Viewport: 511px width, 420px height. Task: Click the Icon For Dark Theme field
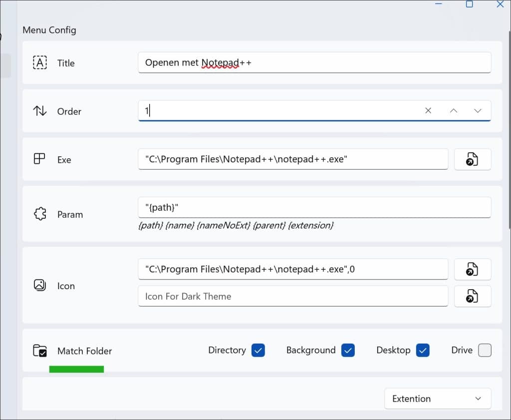pyautogui.click(x=292, y=296)
